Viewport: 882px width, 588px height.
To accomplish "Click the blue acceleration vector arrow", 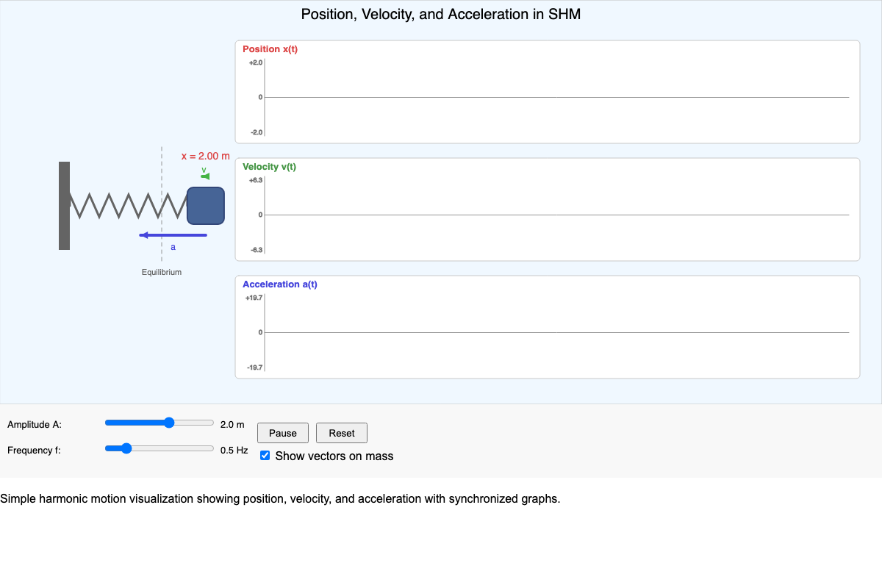I will coord(173,235).
